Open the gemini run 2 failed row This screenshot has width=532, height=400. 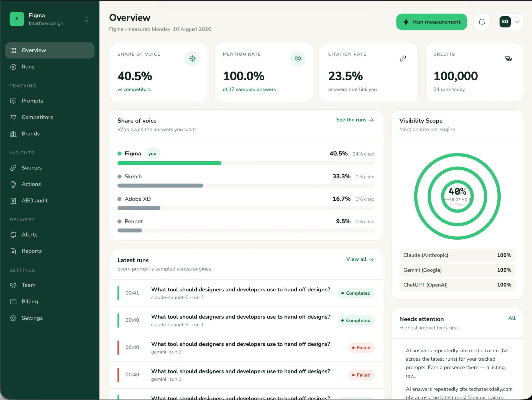(246, 348)
